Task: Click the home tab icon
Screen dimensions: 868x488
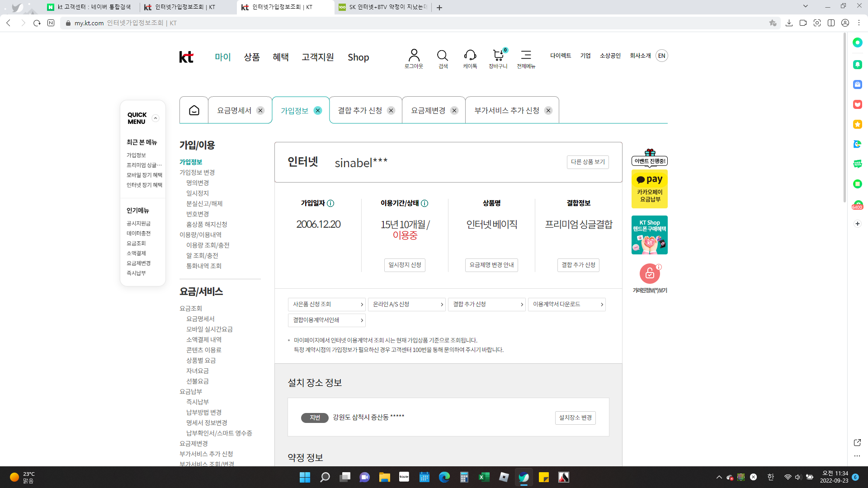Action: click(x=194, y=110)
